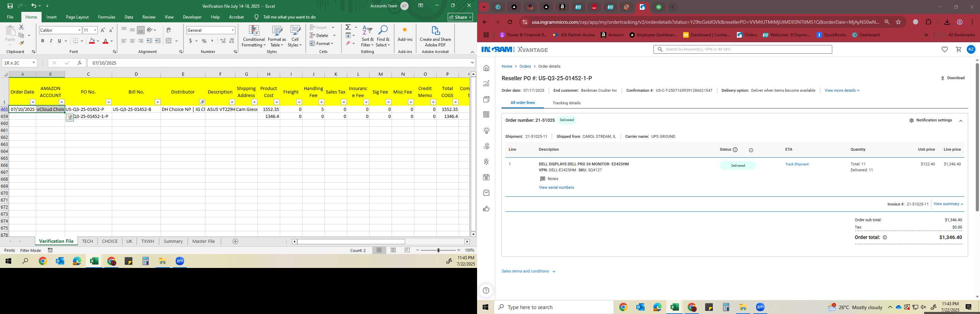Screen dimensions: 980x314
Task: Click the Orders breadcrumb link
Action: coord(525,67)
